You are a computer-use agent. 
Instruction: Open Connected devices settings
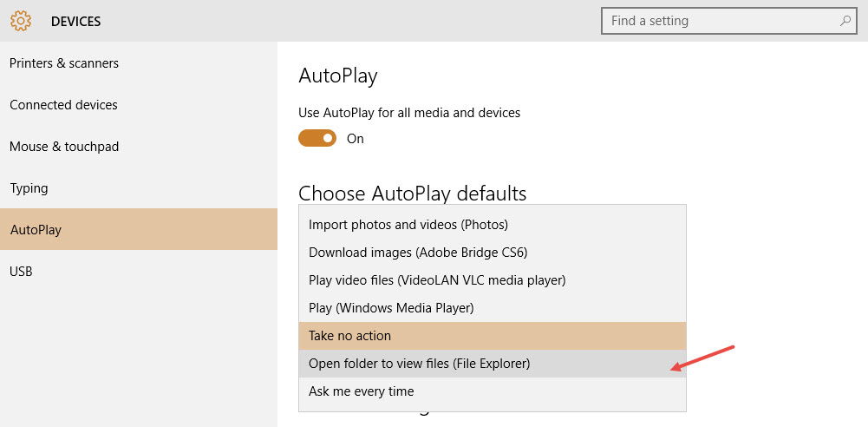(x=139, y=105)
